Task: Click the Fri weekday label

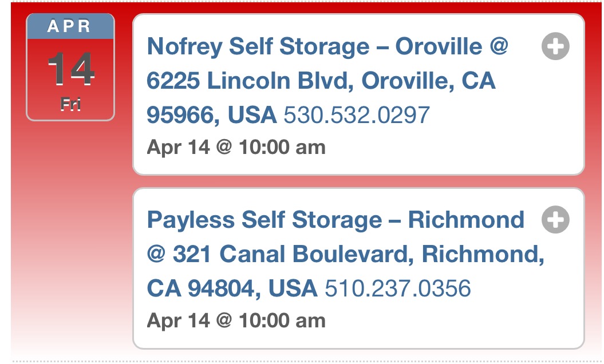Action: pyautogui.click(x=70, y=105)
